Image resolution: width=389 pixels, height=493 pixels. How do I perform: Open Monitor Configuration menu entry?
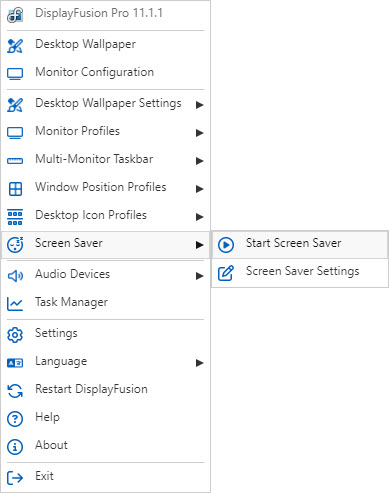(x=105, y=74)
